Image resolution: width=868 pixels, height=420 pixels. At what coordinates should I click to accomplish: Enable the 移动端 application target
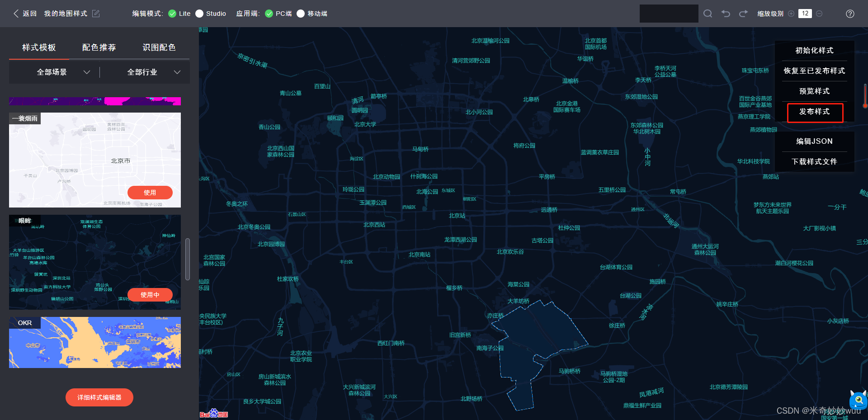pos(301,14)
